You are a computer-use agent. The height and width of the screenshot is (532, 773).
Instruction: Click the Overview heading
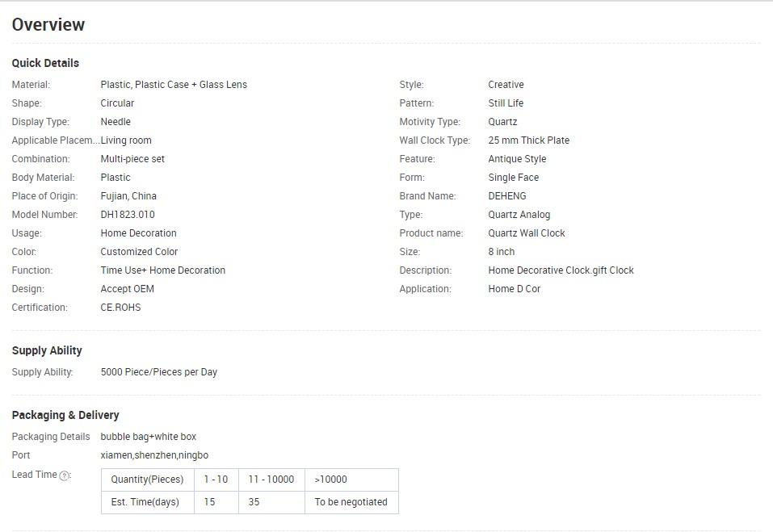click(48, 24)
